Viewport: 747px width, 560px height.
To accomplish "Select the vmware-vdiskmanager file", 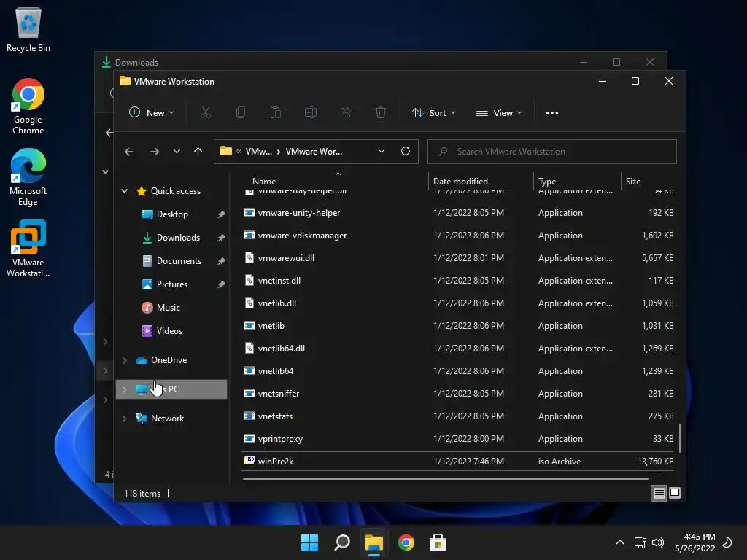I will [458, 236].
